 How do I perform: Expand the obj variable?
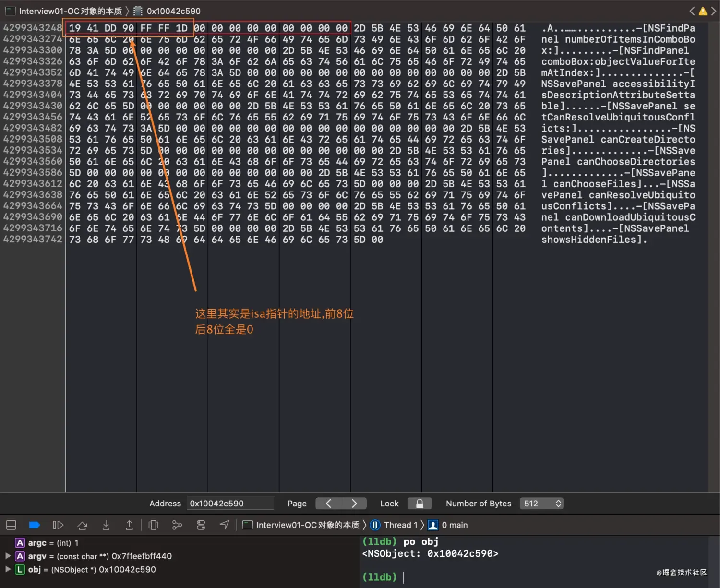pyautogui.click(x=8, y=569)
